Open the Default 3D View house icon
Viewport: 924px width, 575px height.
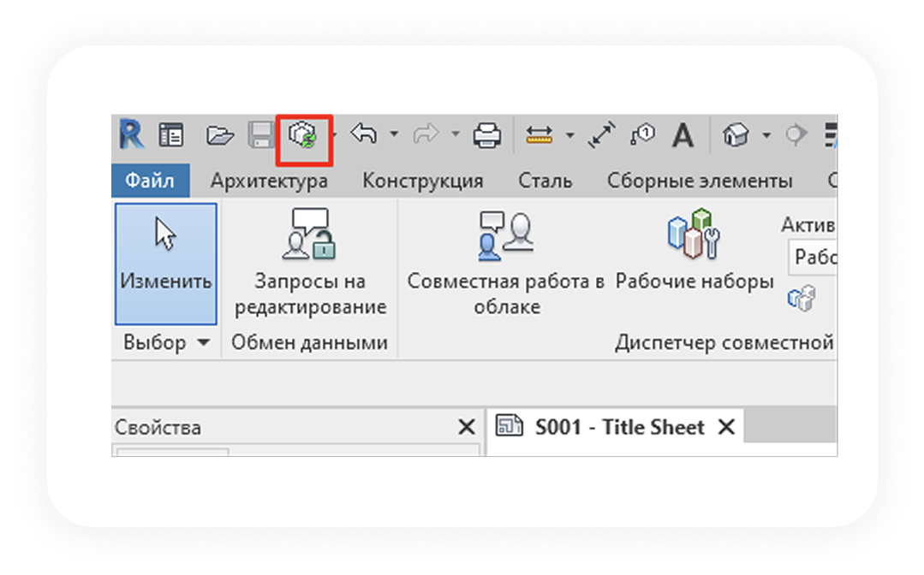click(736, 135)
